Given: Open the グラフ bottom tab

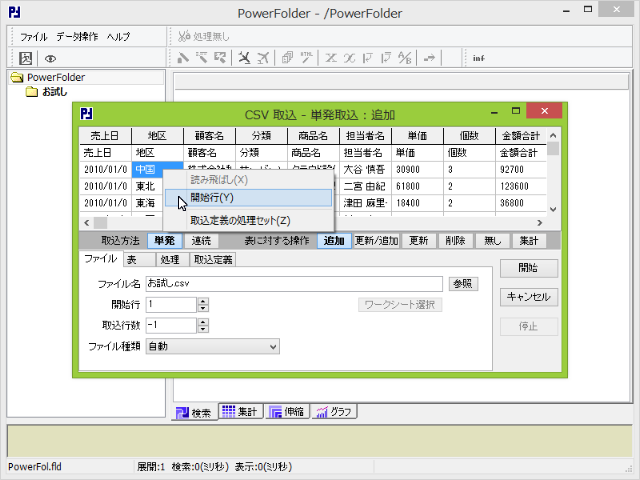Looking at the screenshot, I should coord(334,411).
